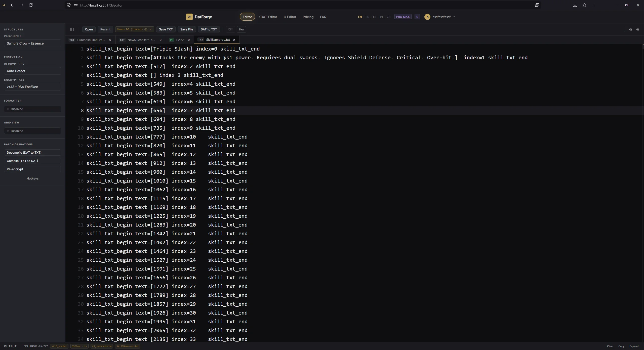Image resolution: width=644 pixels, height=350 pixels.
Task: Zoom out the editor text
Action: point(631,29)
